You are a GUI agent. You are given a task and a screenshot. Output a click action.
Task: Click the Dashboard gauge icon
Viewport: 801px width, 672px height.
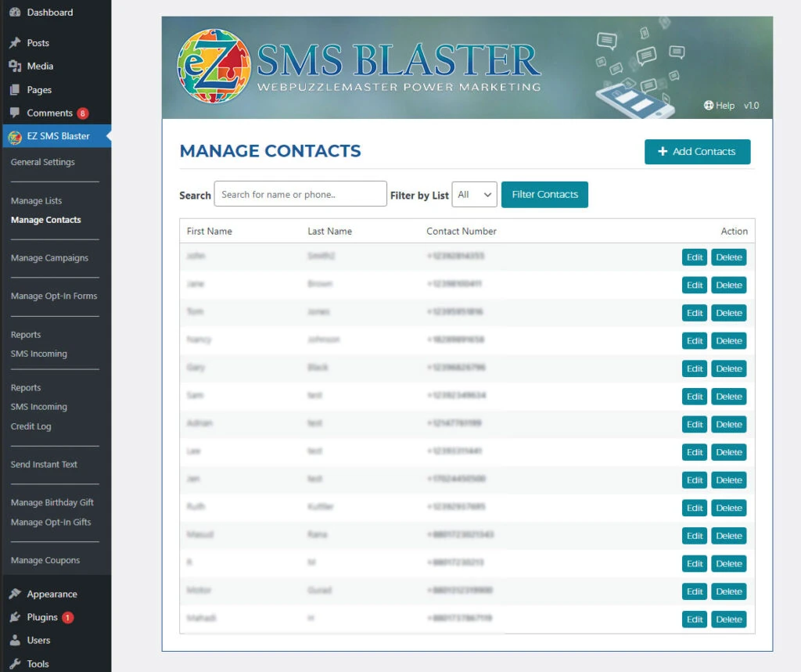point(15,13)
